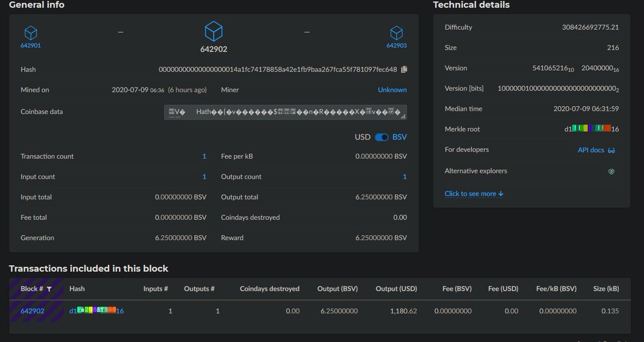The width and height of the screenshot is (644, 342).
Task: Open next block 642903 cube icon
Action: (x=397, y=33)
